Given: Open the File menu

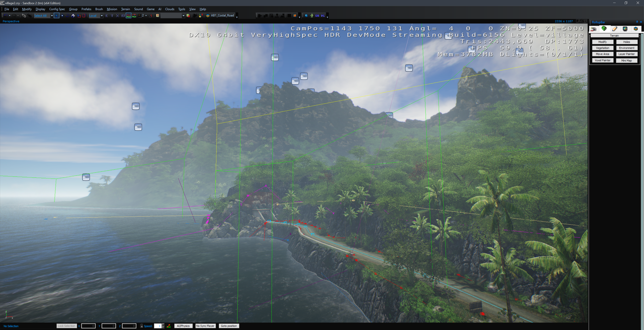Looking at the screenshot, I should tap(7, 9).
